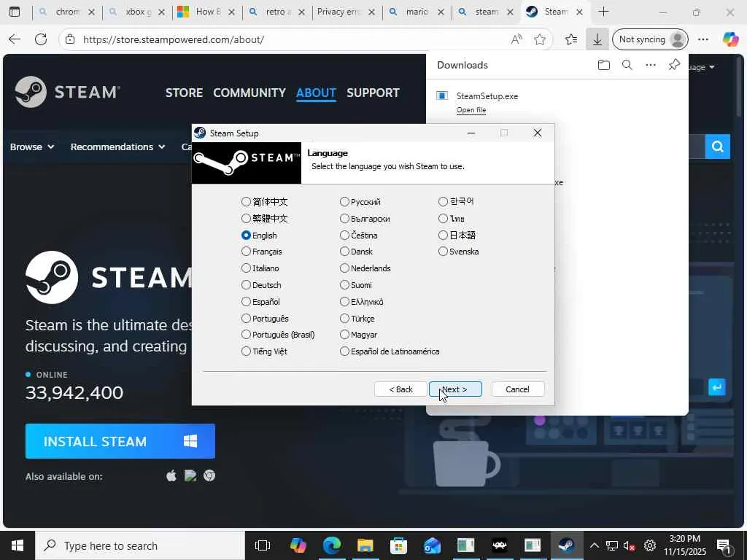Click the macOS Apple availability icon
The image size is (747, 560).
pyautogui.click(x=171, y=475)
